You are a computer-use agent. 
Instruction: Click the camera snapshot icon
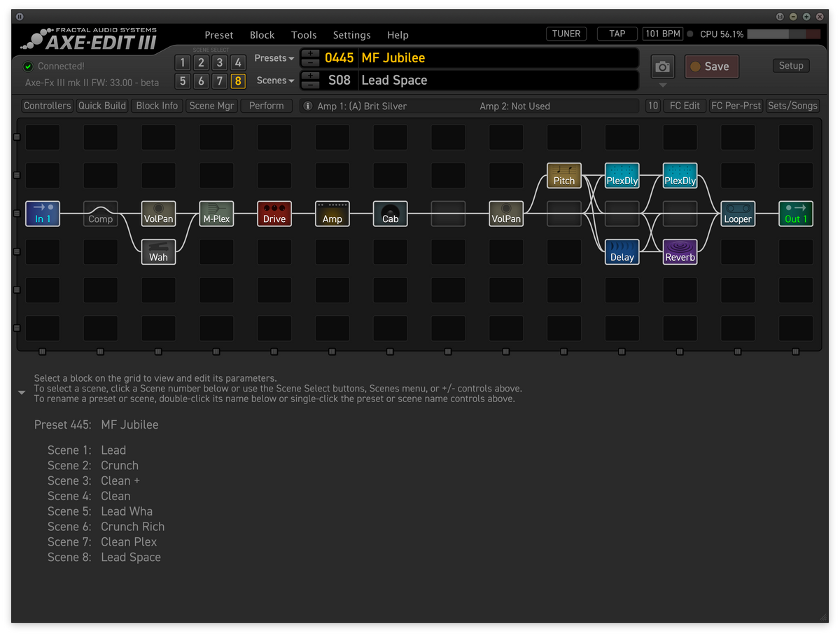(x=662, y=67)
